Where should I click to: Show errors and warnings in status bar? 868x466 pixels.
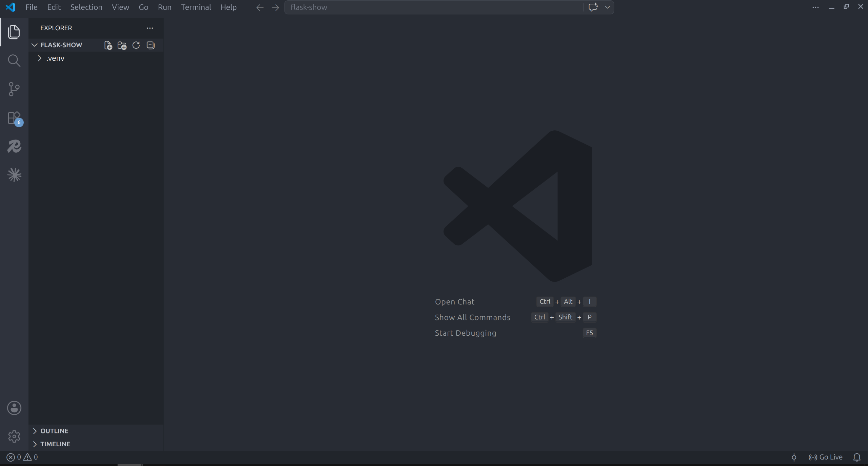click(x=22, y=457)
